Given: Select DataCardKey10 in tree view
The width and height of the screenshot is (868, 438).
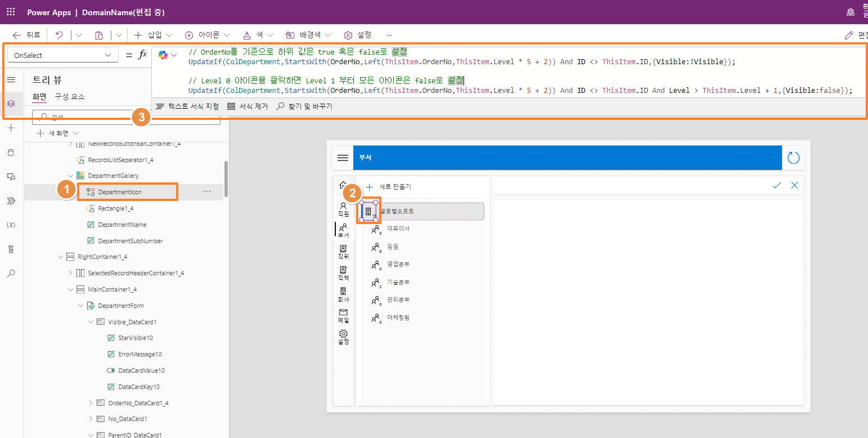Looking at the screenshot, I should click(x=139, y=387).
